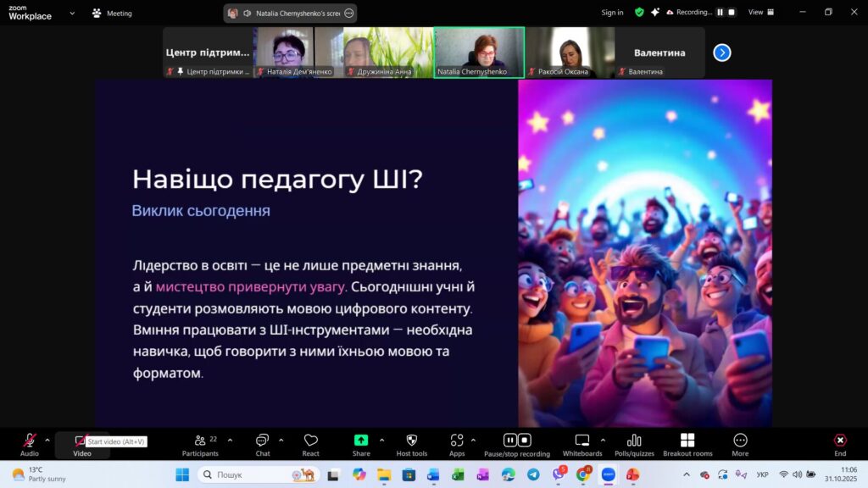Open Windows Start menu
This screenshot has height=488, width=868.
point(182,474)
